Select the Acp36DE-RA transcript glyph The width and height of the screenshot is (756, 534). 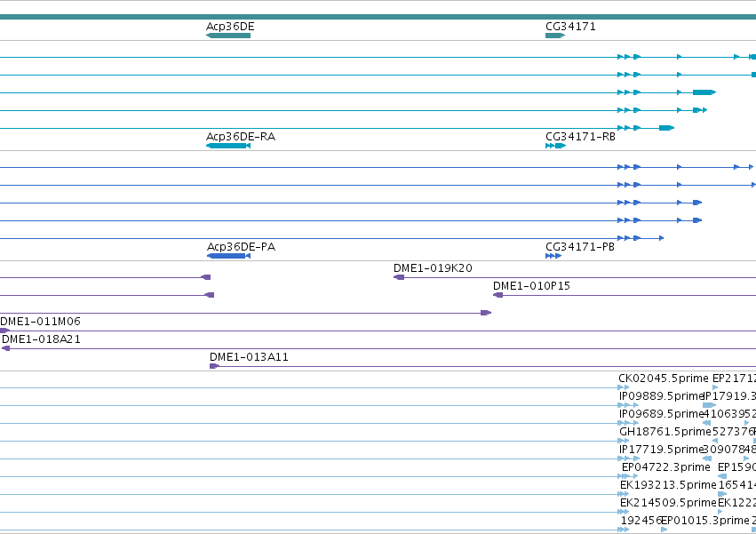tap(228, 146)
